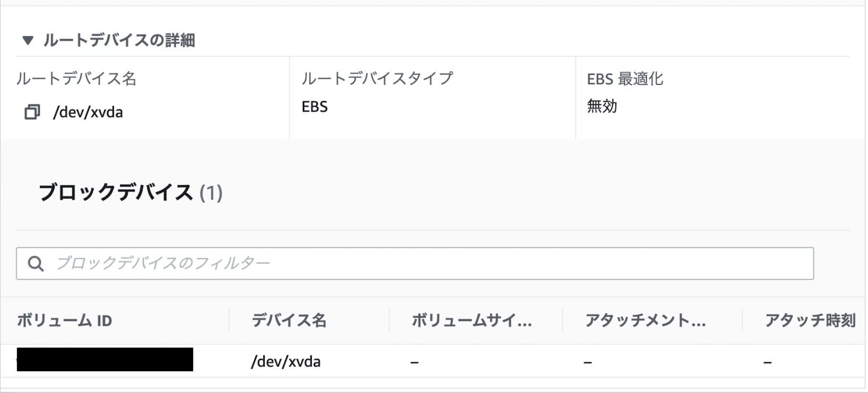This screenshot has width=868, height=393.
Task: Click the dash in the アタッチ時刻 column
Action: 768,361
